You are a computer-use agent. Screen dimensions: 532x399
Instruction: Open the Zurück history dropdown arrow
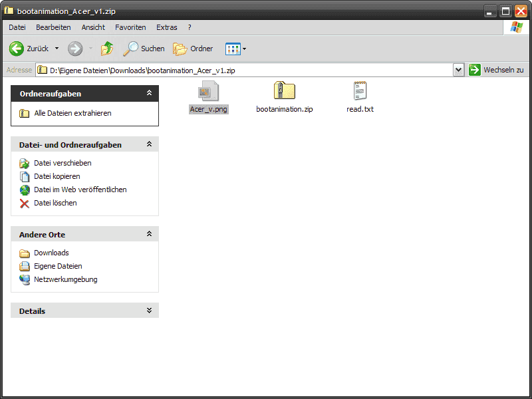pos(57,49)
